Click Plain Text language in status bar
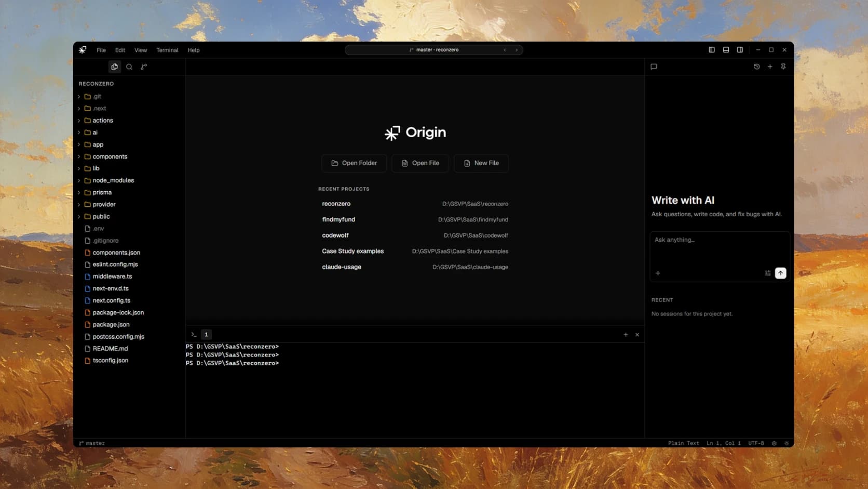 click(x=683, y=443)
